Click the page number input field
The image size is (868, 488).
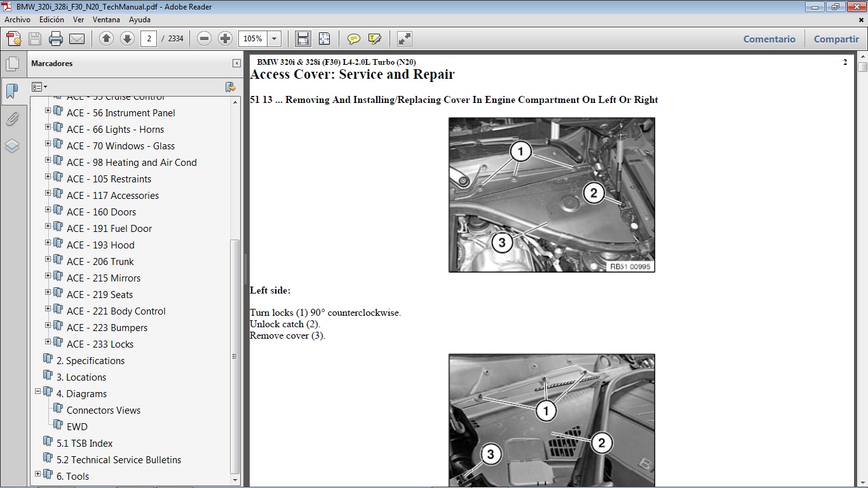pyautogui.click(x=149, y=39)
